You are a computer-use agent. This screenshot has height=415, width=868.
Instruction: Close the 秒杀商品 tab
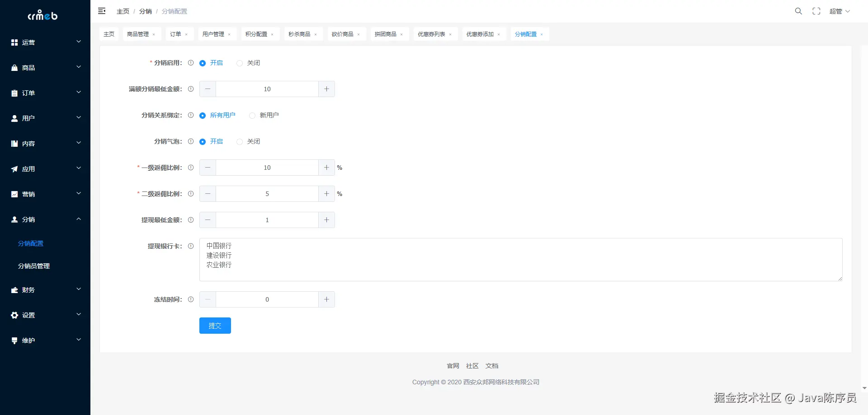pos(316,34)
